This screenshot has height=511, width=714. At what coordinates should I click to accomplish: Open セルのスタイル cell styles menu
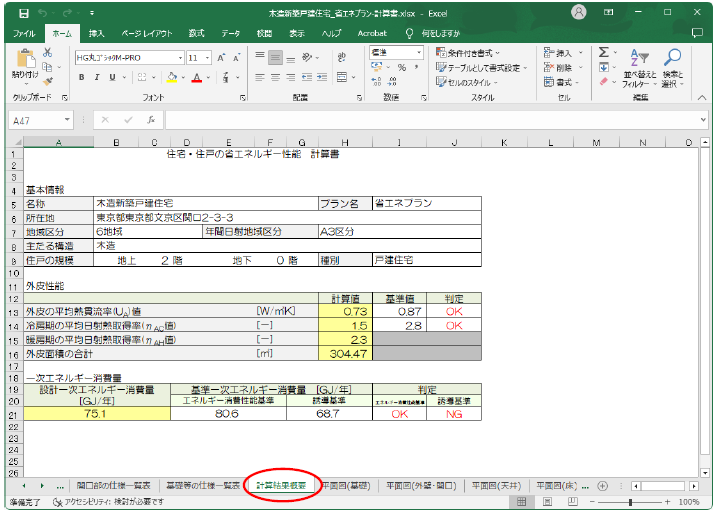pyautogui.click(x=467, y=82)
